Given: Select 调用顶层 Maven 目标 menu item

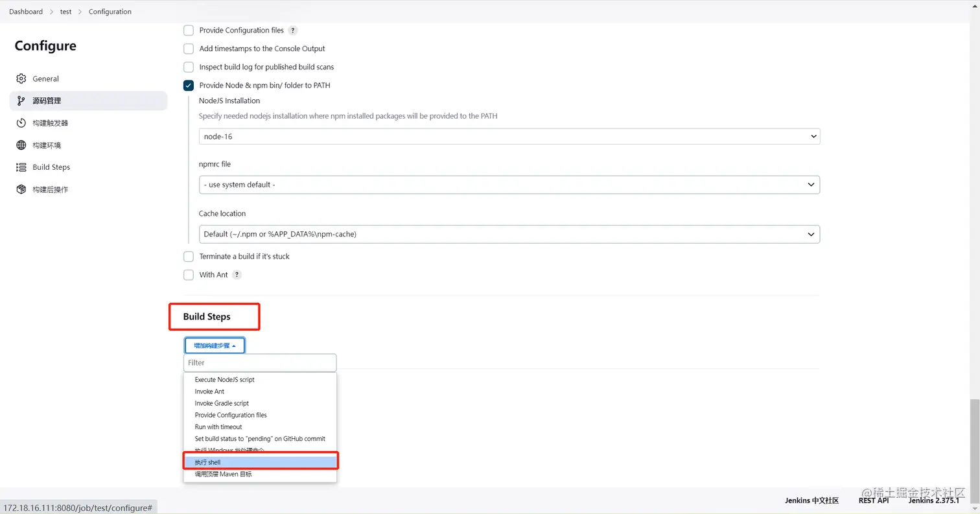Looking at the screenshot, I should pyautogui.click(x=260, y=474).
